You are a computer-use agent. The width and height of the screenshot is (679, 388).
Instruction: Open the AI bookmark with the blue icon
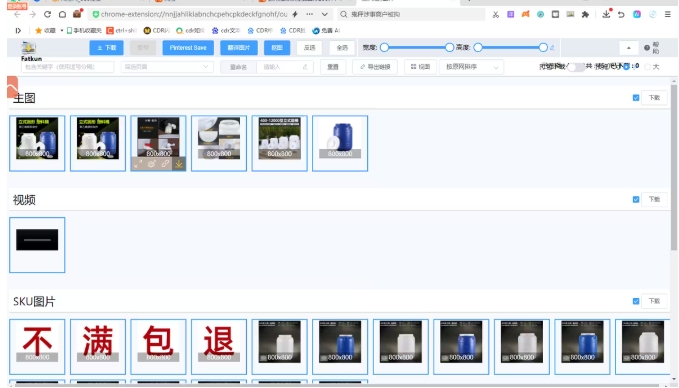coord(327,30)
